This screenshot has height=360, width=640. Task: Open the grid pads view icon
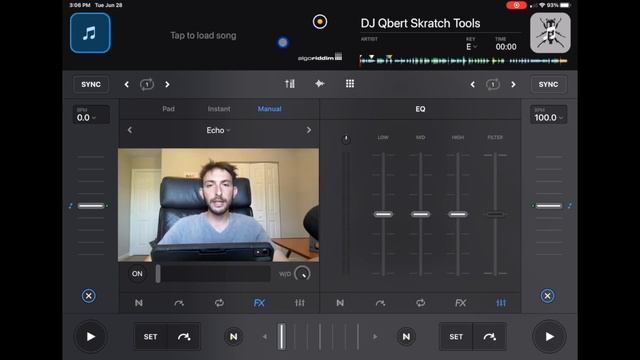pos(350,84)
